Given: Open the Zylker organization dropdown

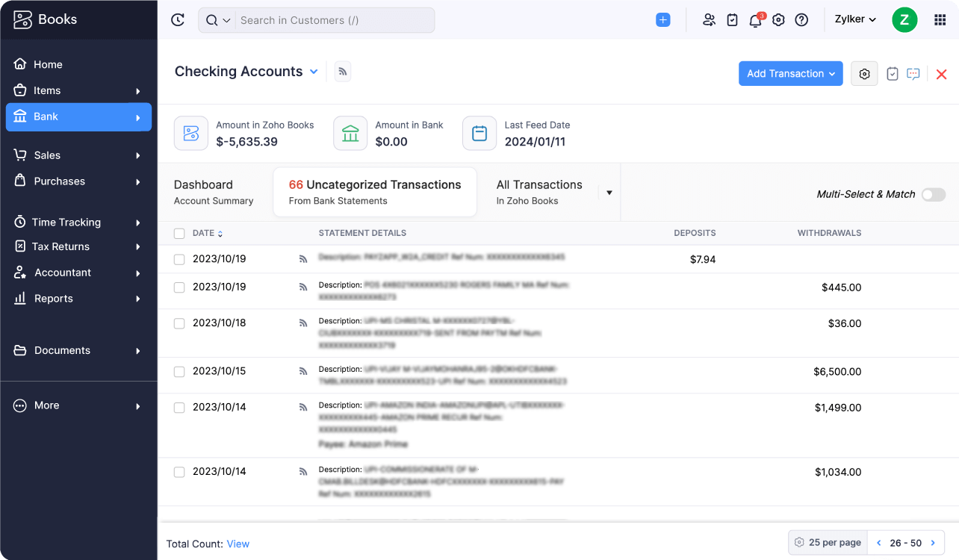Looking at the screenshot, I should point(855,19).
